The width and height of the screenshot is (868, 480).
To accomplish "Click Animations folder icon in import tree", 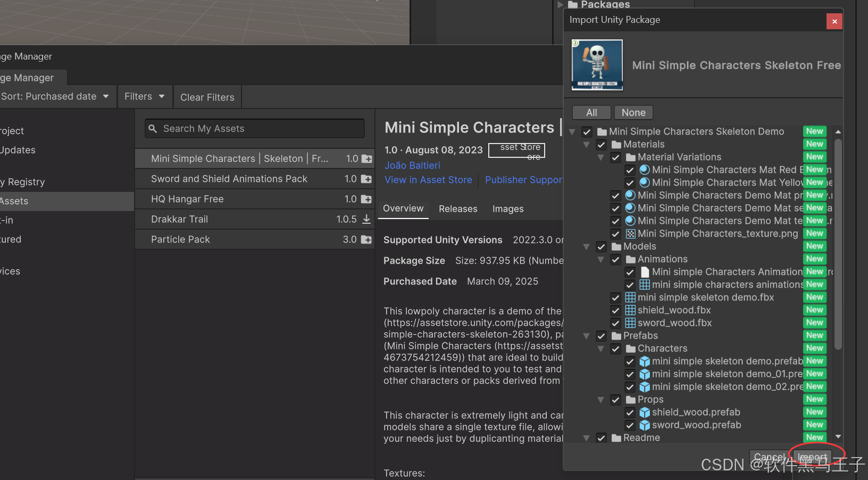I will click(x=631, y=259).
